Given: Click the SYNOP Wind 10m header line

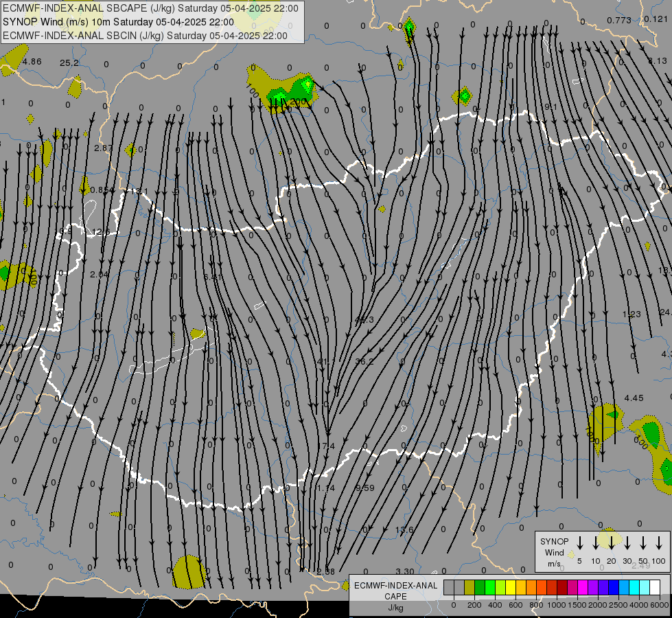Looking at the screenshot, I should coord(118,22).
